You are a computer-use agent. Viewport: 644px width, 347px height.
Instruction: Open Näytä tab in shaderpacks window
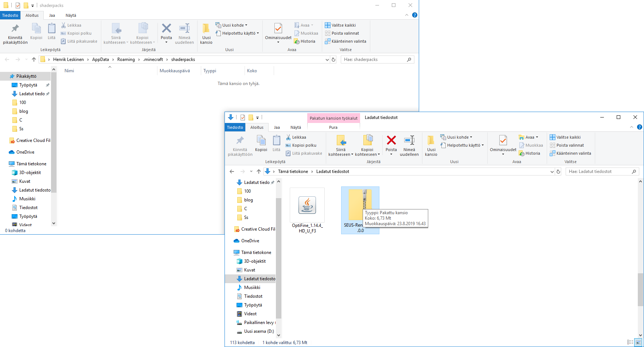click(x=71, y=15)
